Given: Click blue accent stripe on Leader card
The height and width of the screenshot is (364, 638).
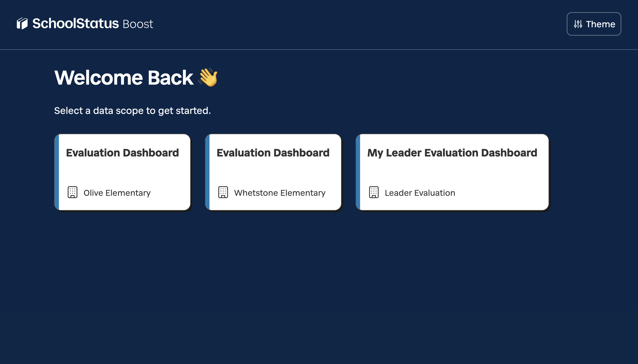Looking at the screenshot, I should coord(358,172).
